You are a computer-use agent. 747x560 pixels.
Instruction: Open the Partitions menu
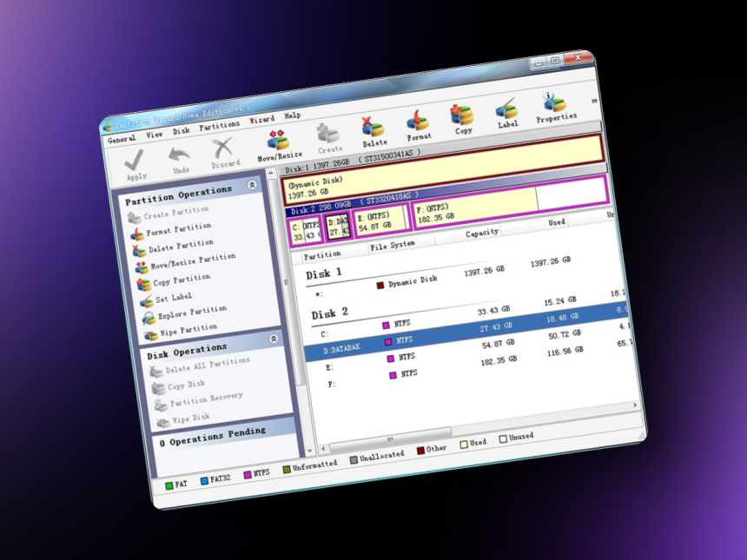(219, 126)
